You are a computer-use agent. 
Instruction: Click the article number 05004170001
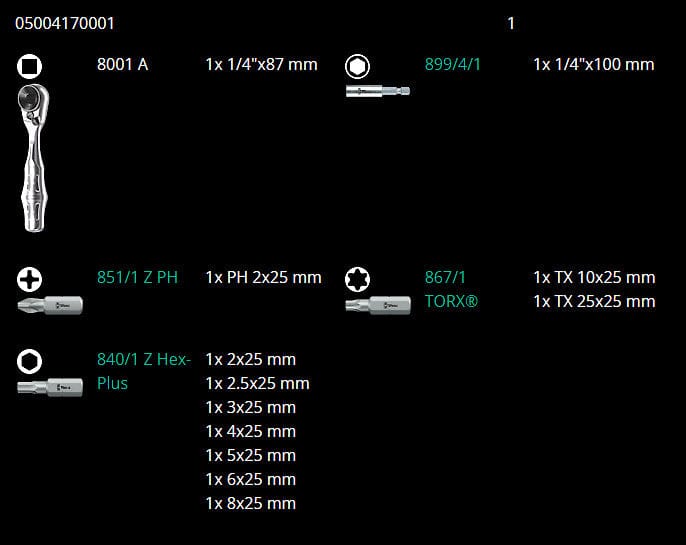coord(71,23)
